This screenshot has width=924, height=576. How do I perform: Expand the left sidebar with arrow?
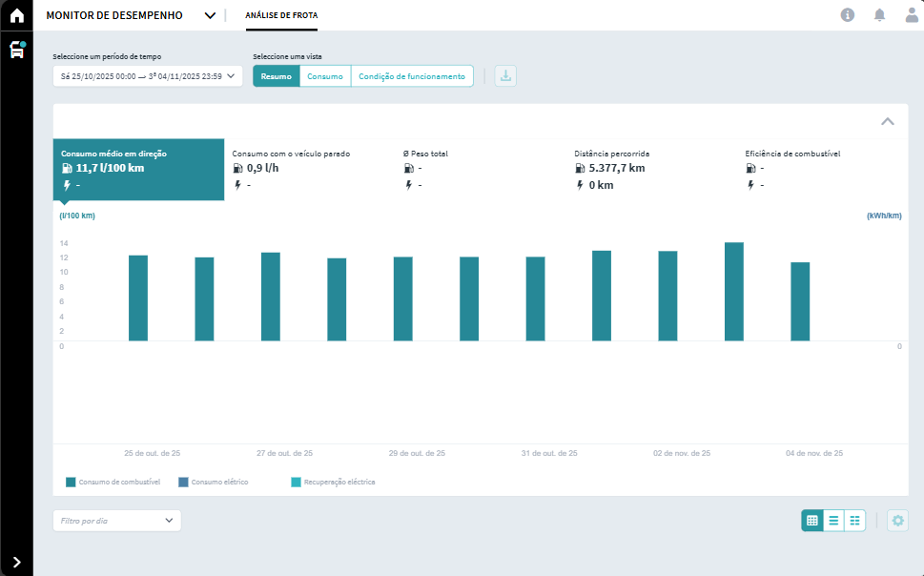(x=16, y=562)
